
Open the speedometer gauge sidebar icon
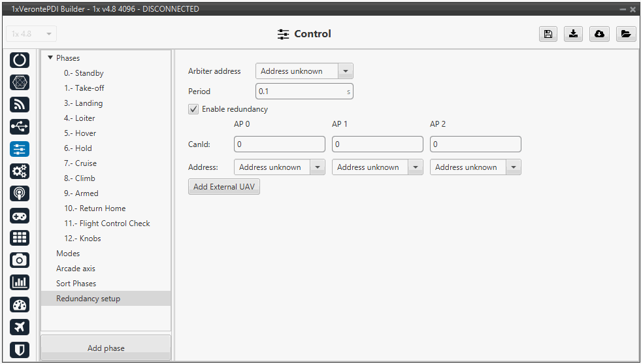click(20, 305)
